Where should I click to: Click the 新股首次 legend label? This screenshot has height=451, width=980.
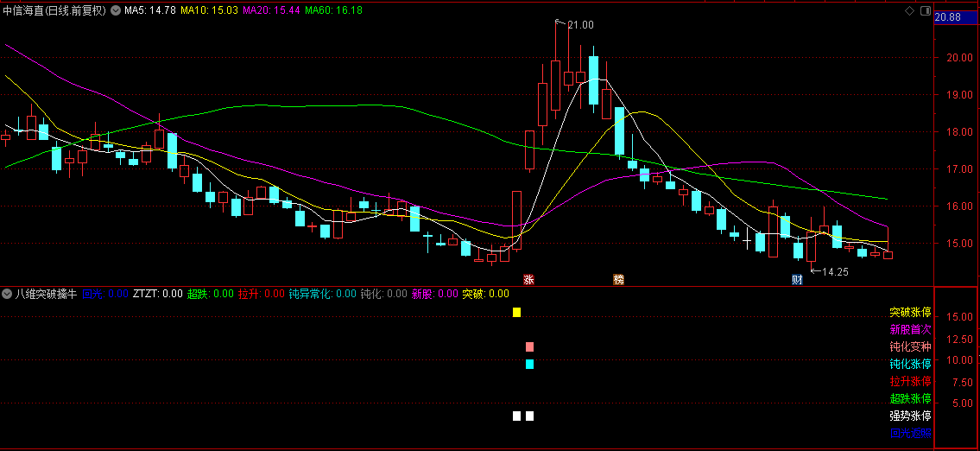click(911, 329)
